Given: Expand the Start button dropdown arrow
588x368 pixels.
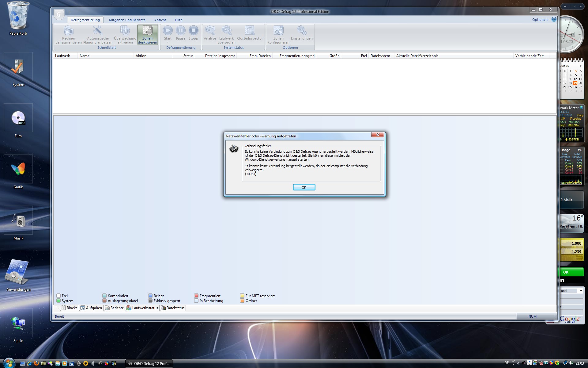Looking at the screenshot, I should tap(168, 42).
